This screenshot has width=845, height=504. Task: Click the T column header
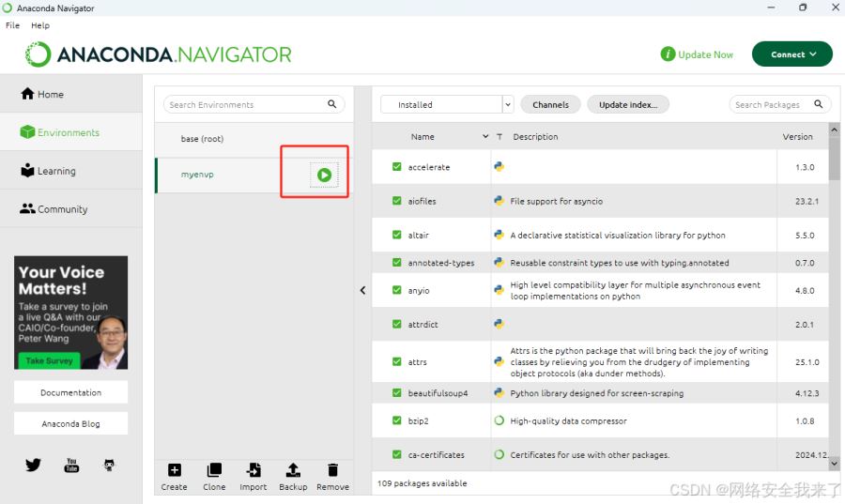click(499, 137)
